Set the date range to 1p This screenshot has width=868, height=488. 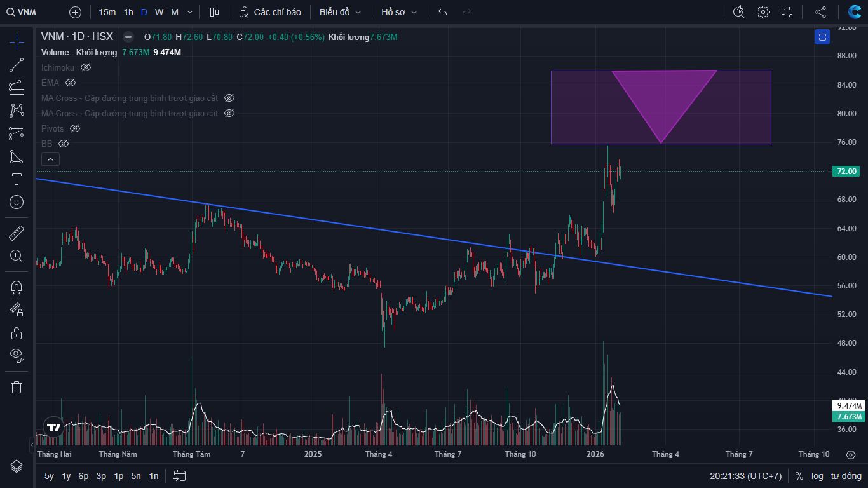point(118,476)
